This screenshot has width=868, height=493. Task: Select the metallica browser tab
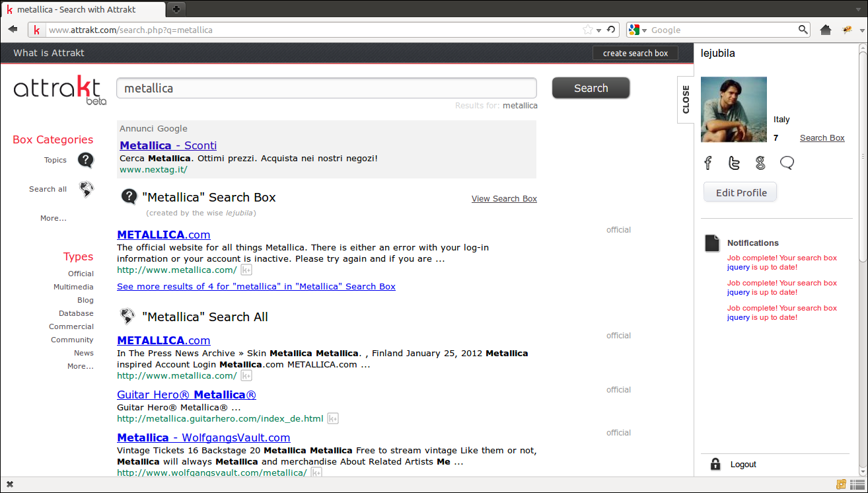click(x=84, y=9)
